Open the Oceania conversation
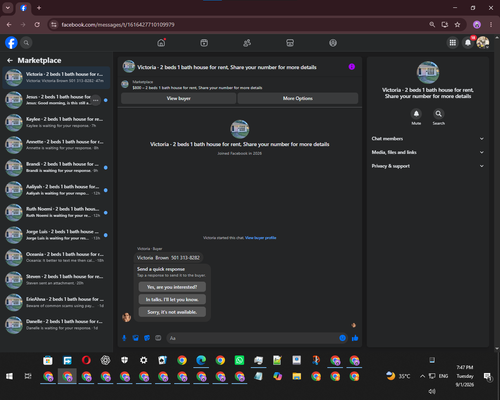Screen dimensions: 500x400 point(56,257)
